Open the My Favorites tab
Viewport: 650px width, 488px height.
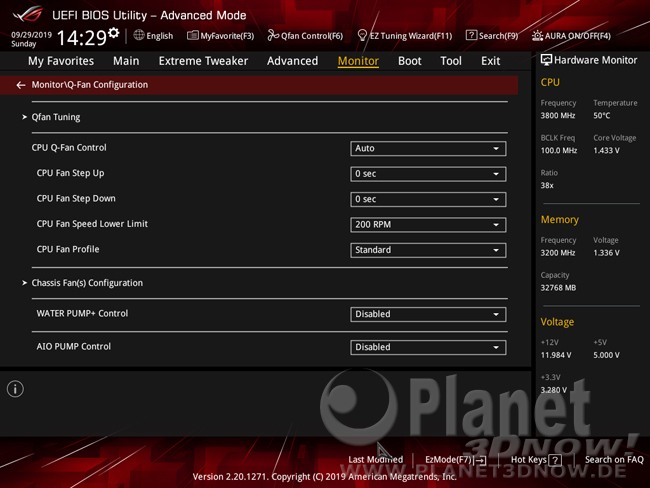click(61, 61)
